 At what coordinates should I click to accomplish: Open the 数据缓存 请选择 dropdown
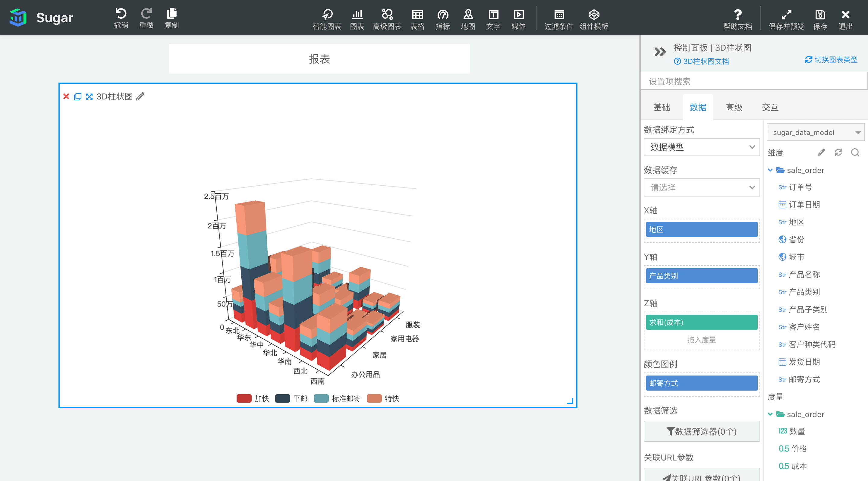(702, 188)
